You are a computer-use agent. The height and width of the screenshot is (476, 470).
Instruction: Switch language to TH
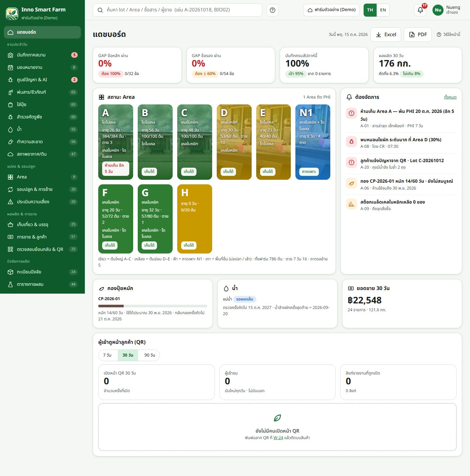pos(370,10)
